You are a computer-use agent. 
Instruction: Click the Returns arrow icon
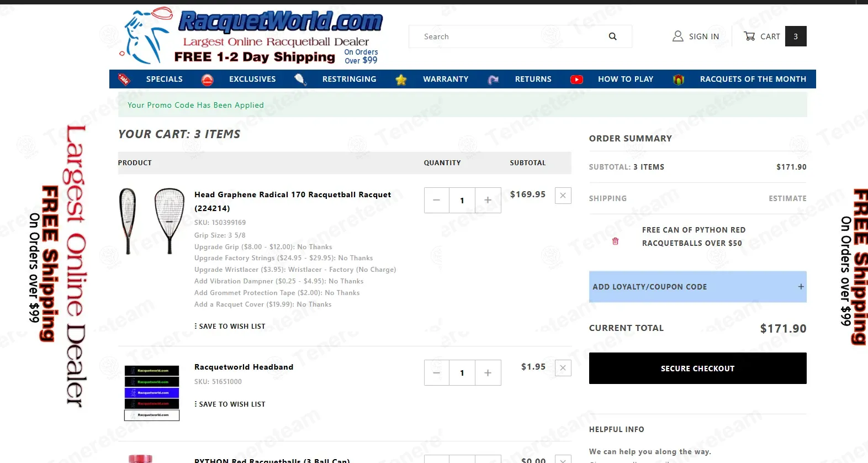493,80
